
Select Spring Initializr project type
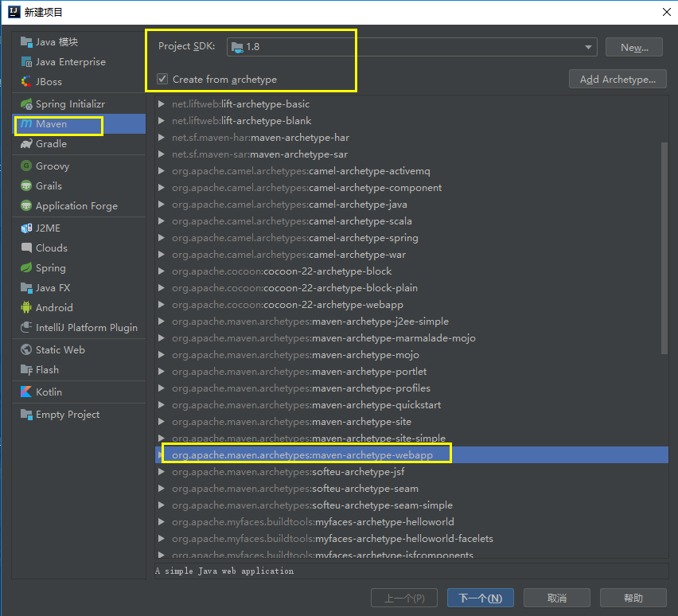point(79,104)
